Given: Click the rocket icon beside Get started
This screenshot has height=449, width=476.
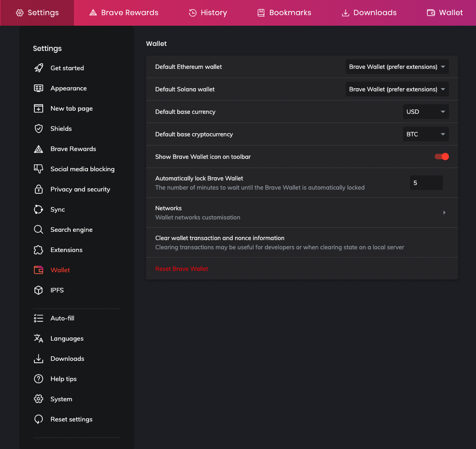Looking at the screenshot, I should pyautogui.click(x=39, y=68).
